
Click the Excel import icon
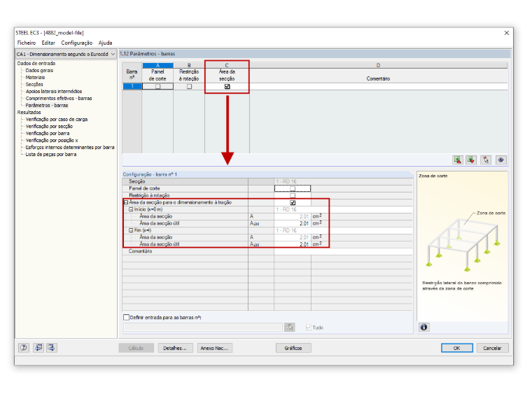pyautogui.click(x=471, y=160)
